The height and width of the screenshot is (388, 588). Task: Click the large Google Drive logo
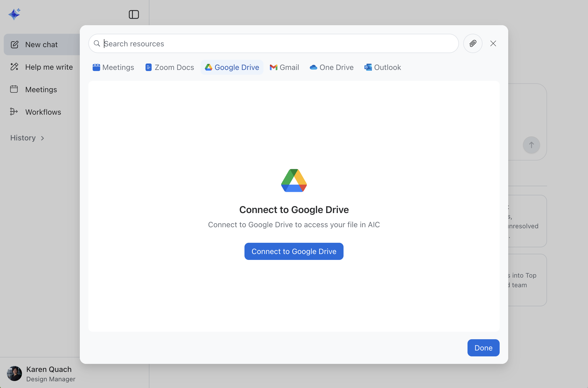coord(294,180)
